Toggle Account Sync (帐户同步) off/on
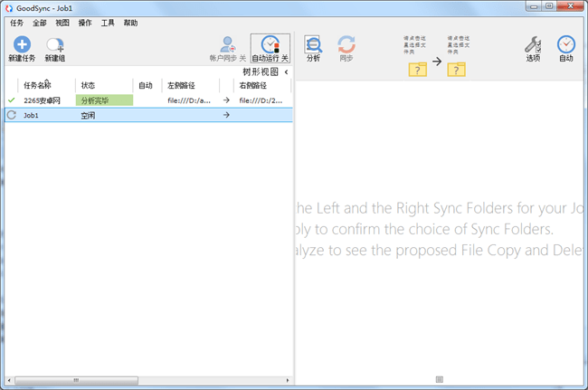Screen dimensions: 588x390 tap(227, 47)
